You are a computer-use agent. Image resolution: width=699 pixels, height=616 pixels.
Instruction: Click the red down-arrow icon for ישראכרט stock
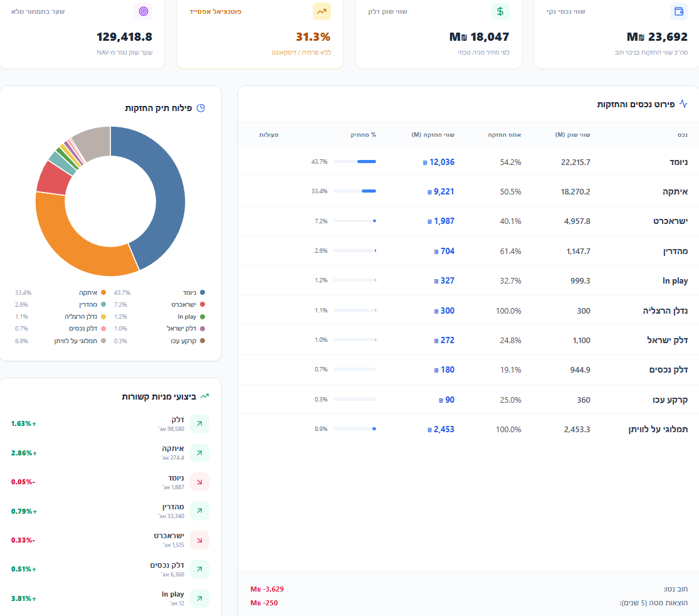(200, 540)
